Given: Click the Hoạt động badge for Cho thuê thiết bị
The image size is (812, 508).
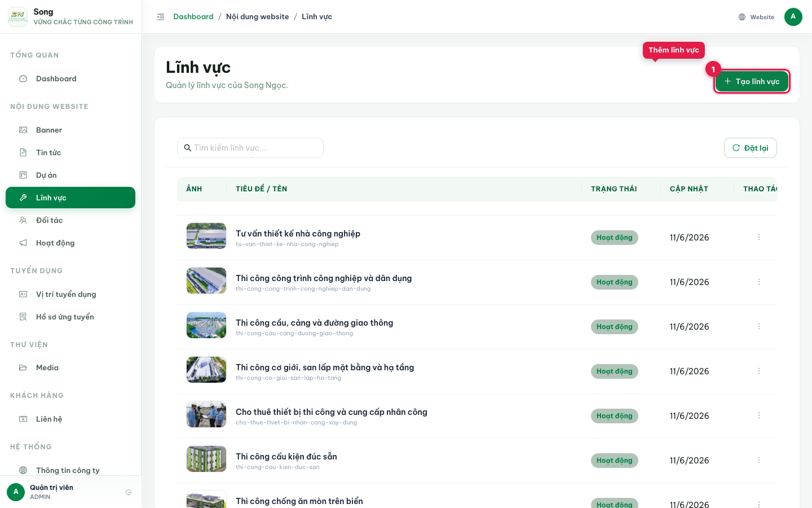Looking at the screenshot, I should click(x=615, y=416).
